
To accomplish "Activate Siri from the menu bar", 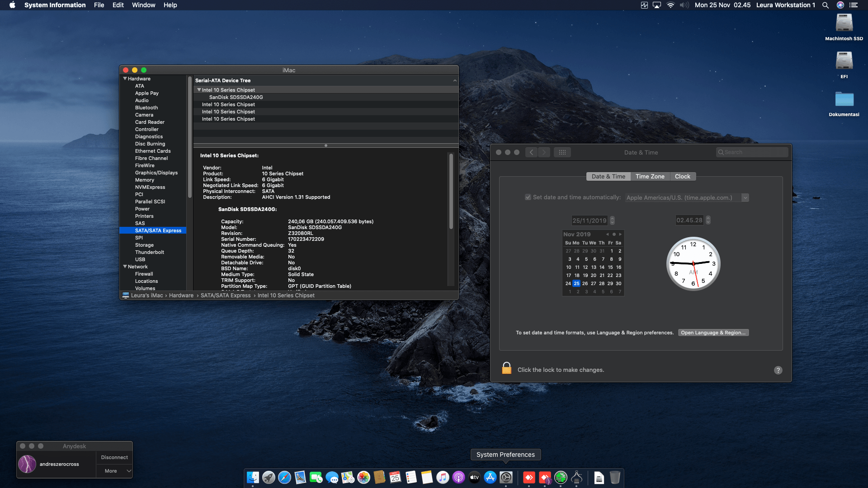I will click(840, 5).
